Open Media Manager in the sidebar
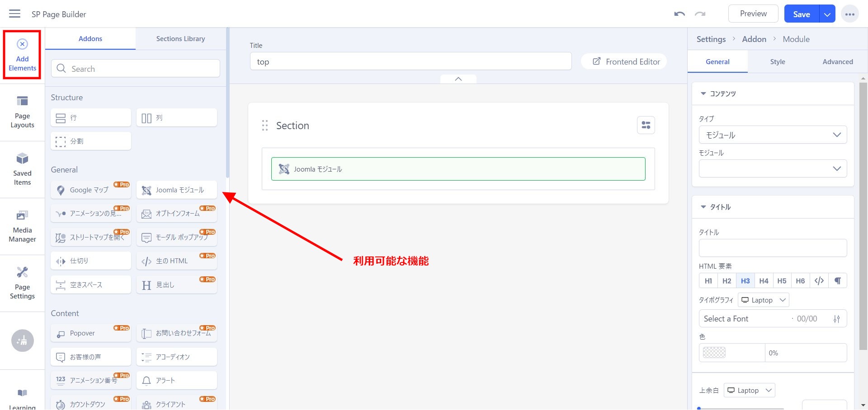Image resolution: width=868 pixels, height=410 pixels. 22,226
